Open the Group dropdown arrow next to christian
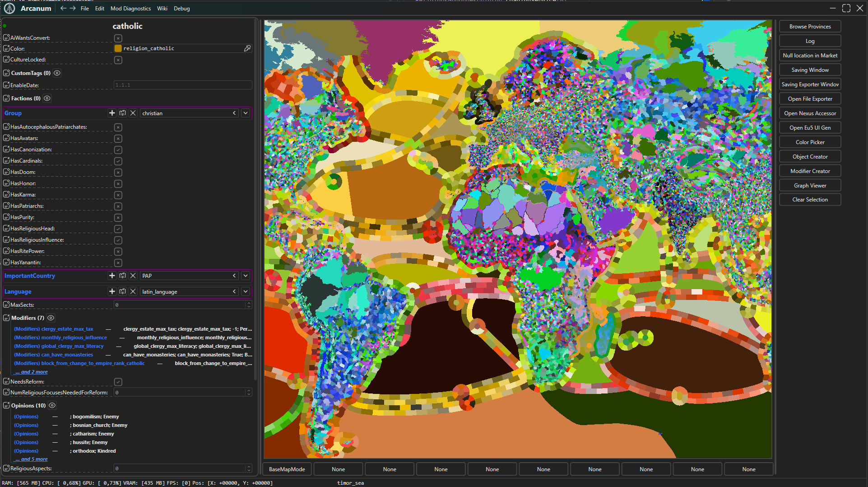 [x=245, y=113]
